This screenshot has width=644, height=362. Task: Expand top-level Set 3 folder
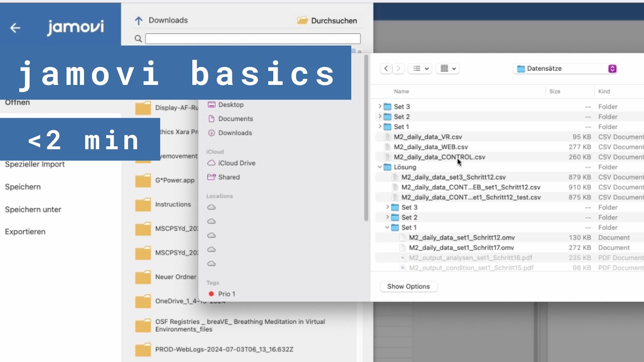click(380, 107)
